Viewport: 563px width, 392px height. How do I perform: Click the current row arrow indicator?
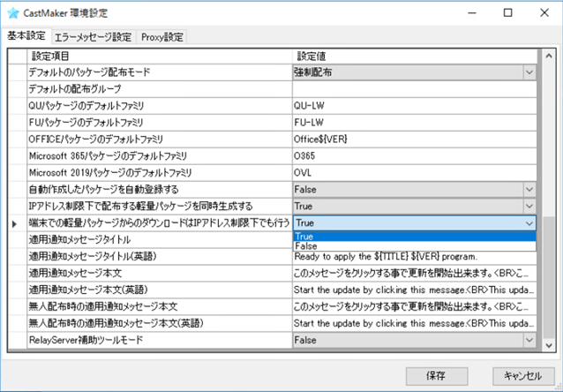click(14, 224)
